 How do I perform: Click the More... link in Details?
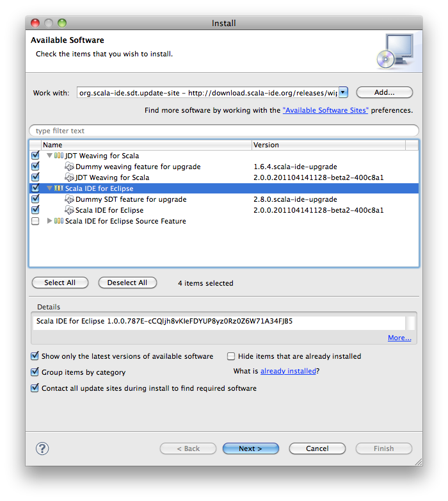(399, 338)
